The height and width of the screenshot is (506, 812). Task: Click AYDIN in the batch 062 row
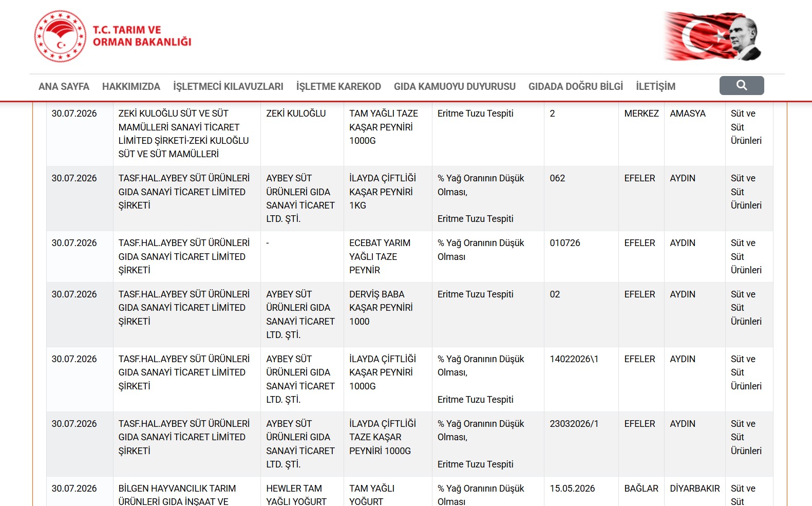click(683, 178)
